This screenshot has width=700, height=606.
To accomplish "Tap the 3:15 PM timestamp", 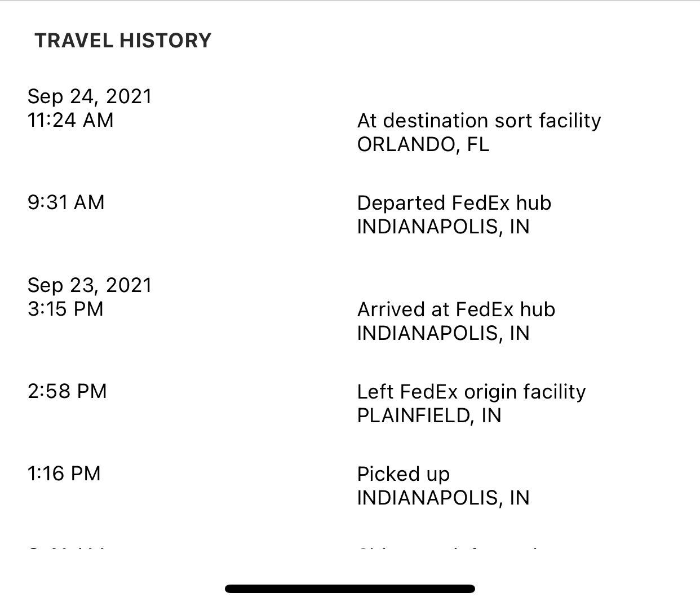I will click(65, 309).
